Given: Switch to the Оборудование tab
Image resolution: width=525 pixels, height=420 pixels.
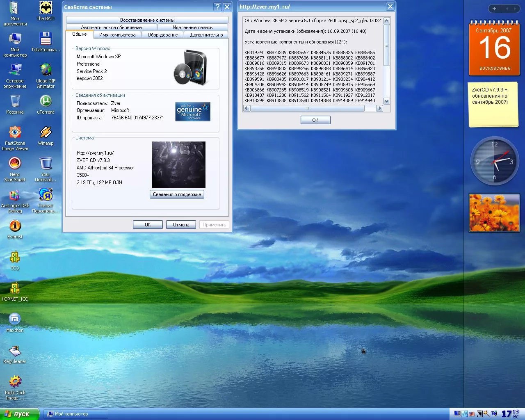Looking at the screenshot, I should pos(162,35).
